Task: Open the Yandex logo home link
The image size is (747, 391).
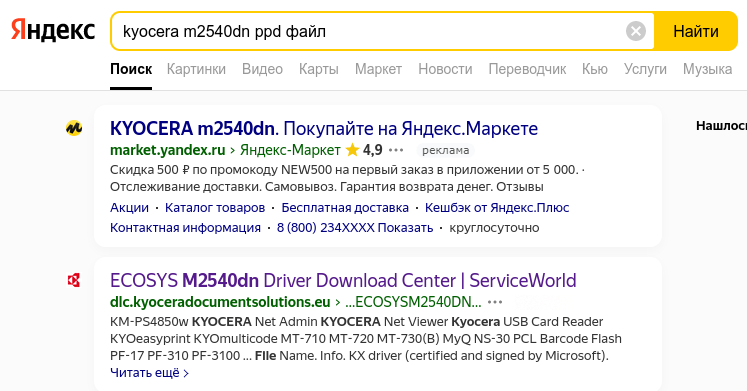Action: (53, 30)
